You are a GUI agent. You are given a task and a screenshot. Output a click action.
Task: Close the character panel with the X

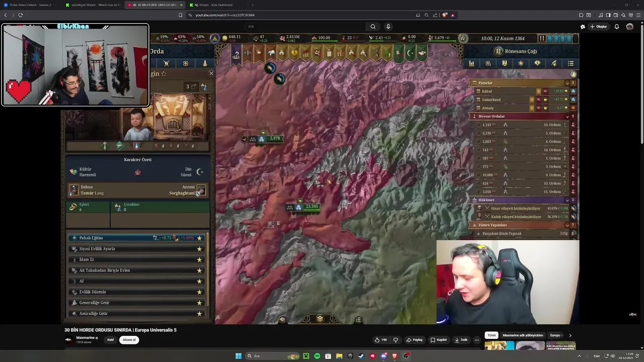pyautogui.click(x=211, y=73)
